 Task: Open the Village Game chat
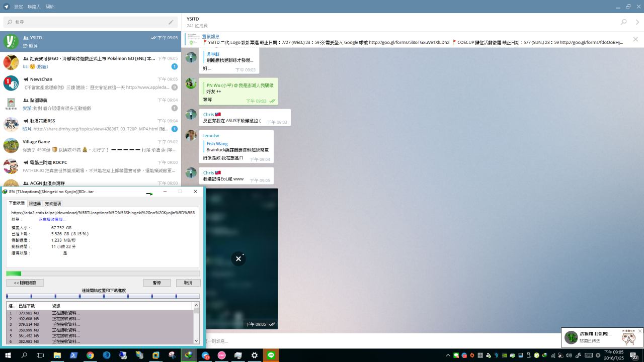pyautogui.click(x=91, y=146)
